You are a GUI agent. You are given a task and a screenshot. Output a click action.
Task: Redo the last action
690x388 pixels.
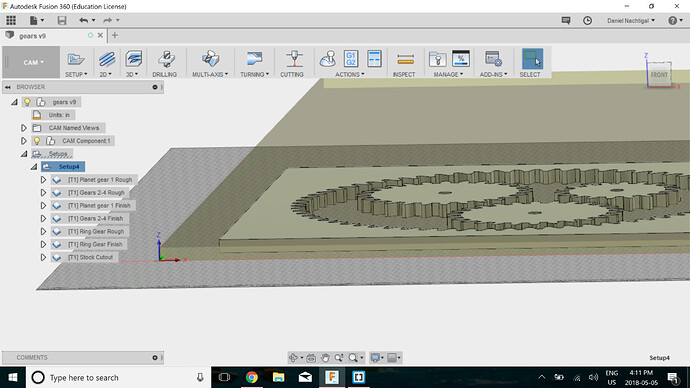[x=107, y=20]
